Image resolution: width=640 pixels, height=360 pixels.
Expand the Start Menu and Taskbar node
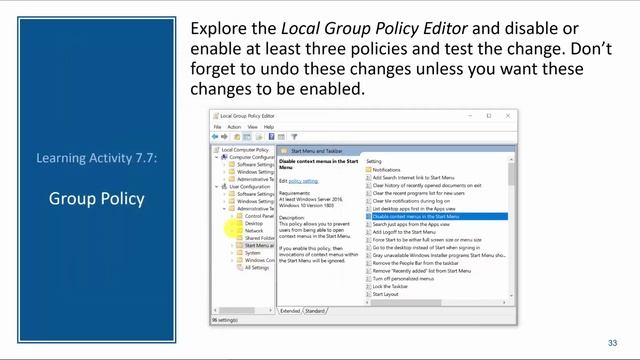pos(233,246)
